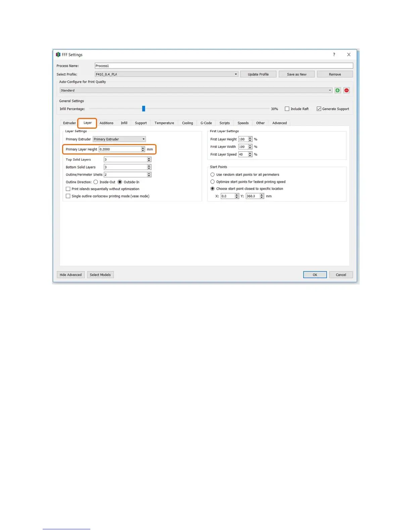The image size is (411, 532).
Task: Switch to the Advanced tab
Action: [279, 123]
